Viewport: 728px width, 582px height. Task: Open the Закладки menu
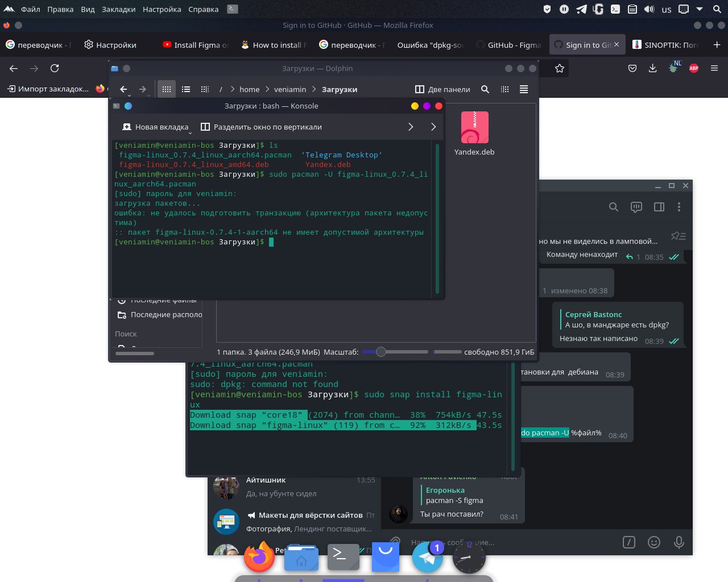point(119,9)
